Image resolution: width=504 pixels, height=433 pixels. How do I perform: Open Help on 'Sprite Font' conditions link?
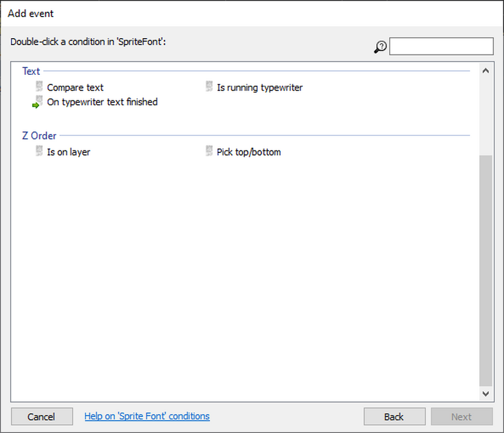[147, 416]
